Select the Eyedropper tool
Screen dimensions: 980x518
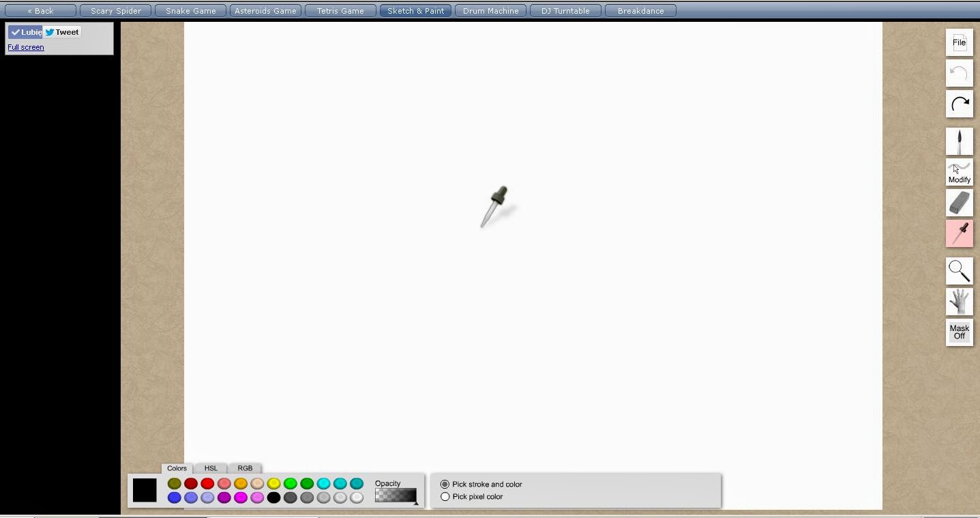pyautogui.click(x=959, y=233)
